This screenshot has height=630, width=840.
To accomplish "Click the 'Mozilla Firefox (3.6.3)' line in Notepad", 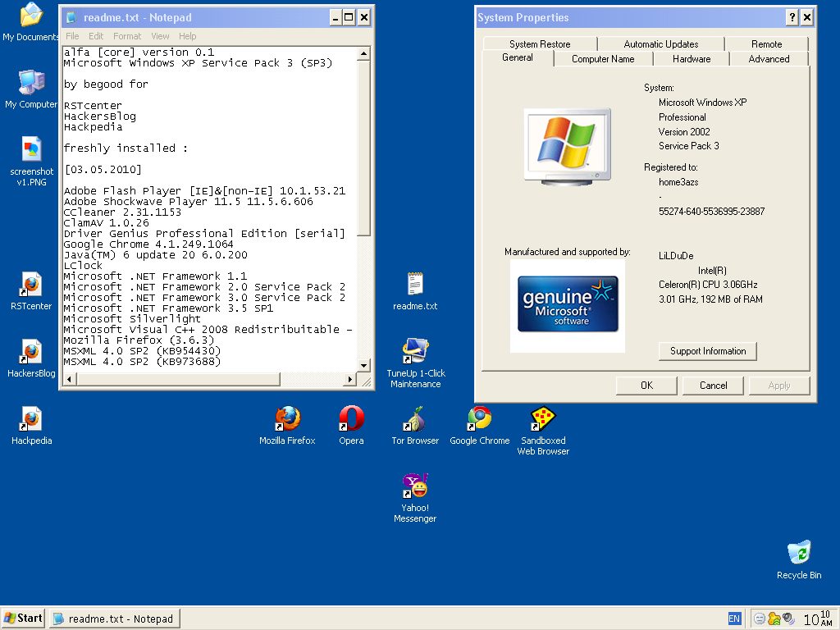I will (139, 340).
